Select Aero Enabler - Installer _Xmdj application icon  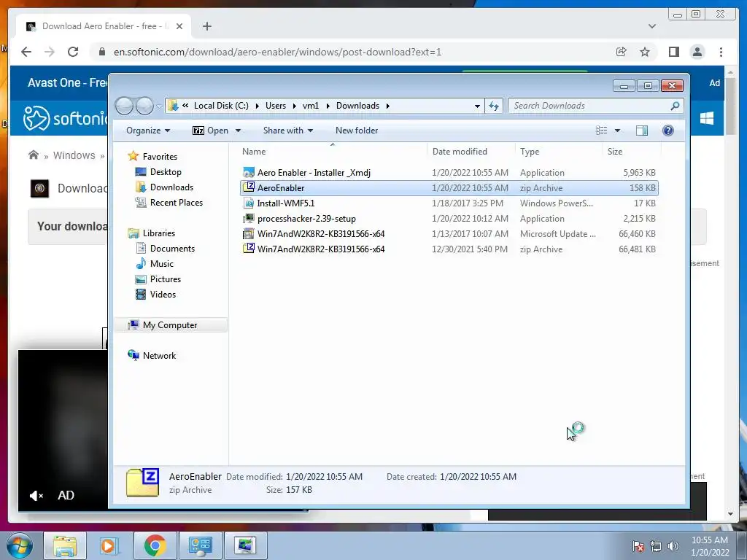(x=249, y=172)
